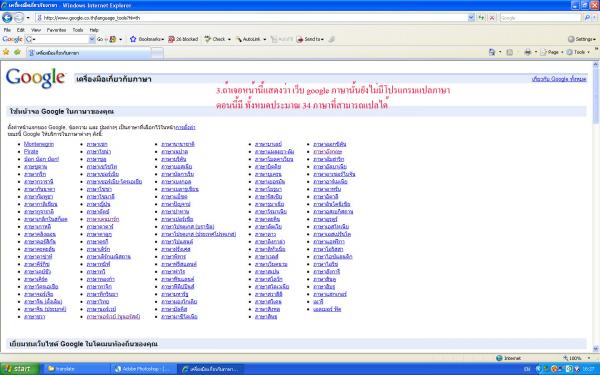600x375 pixels.
Task: Click the empty New Tab button
Action: [157, 53]
